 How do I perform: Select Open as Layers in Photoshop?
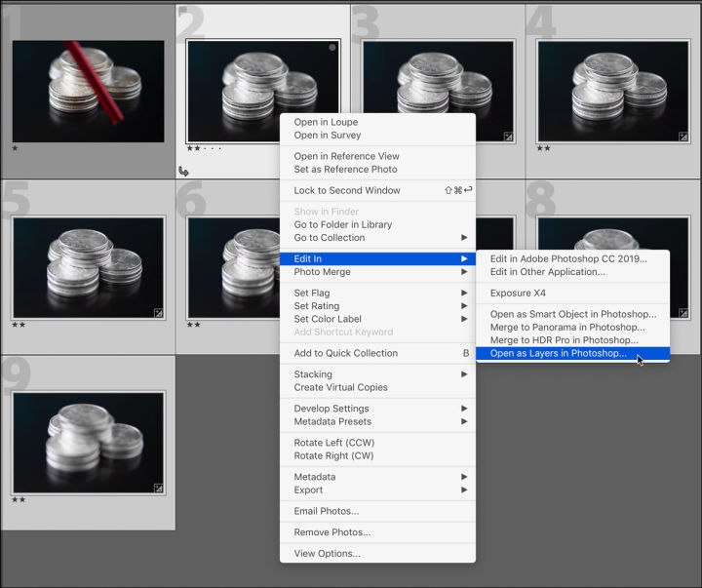coord(573,353)
